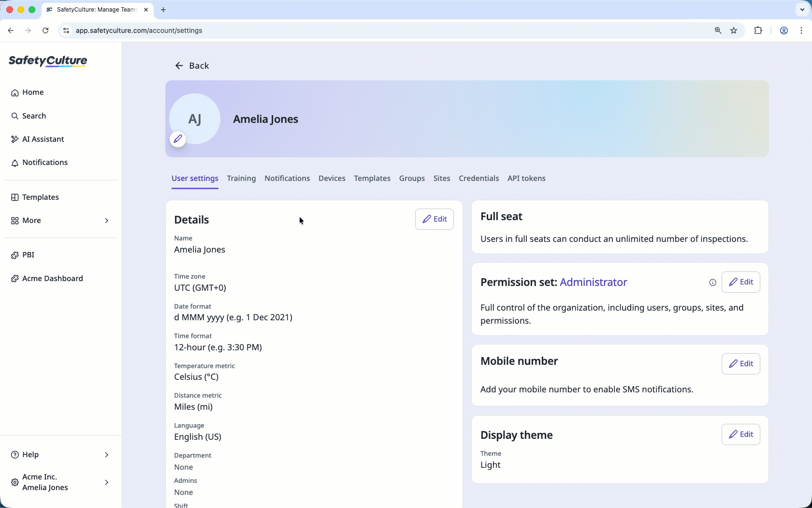Open a new browser tab
Screen dimensions: 812x508
(x=163, y=10)
